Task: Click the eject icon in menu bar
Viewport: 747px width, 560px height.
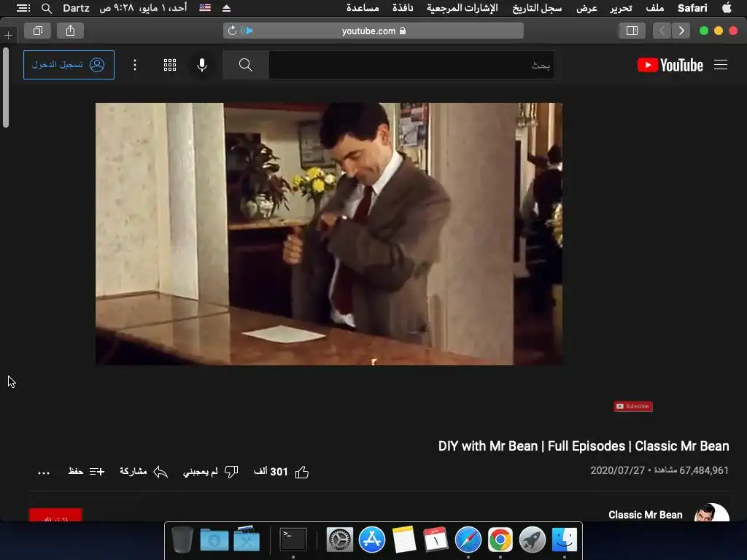Action: (x=227, y=7)
